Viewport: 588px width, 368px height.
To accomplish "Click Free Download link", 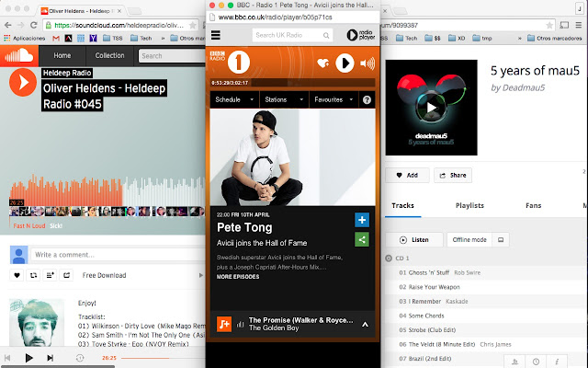I will pyautogui.click(x=104, y=275).
